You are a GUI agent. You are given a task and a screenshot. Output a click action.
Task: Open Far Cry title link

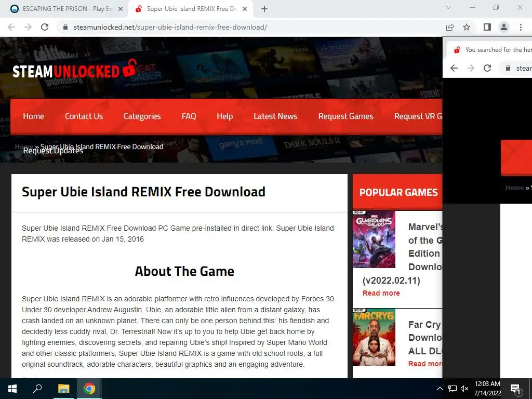pos(425,338)
